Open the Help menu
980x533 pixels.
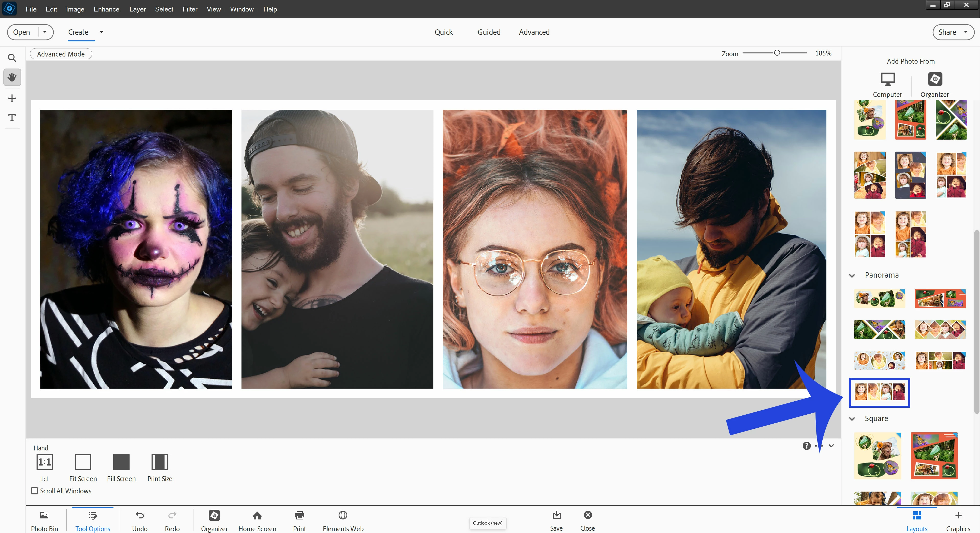pyautogui.click(x=270, y=9)
